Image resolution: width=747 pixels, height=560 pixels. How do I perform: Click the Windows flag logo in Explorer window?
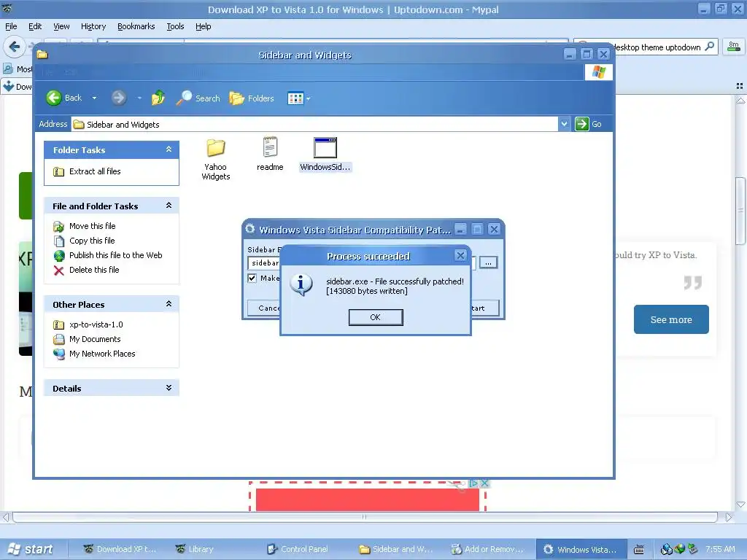coord(599,72)
